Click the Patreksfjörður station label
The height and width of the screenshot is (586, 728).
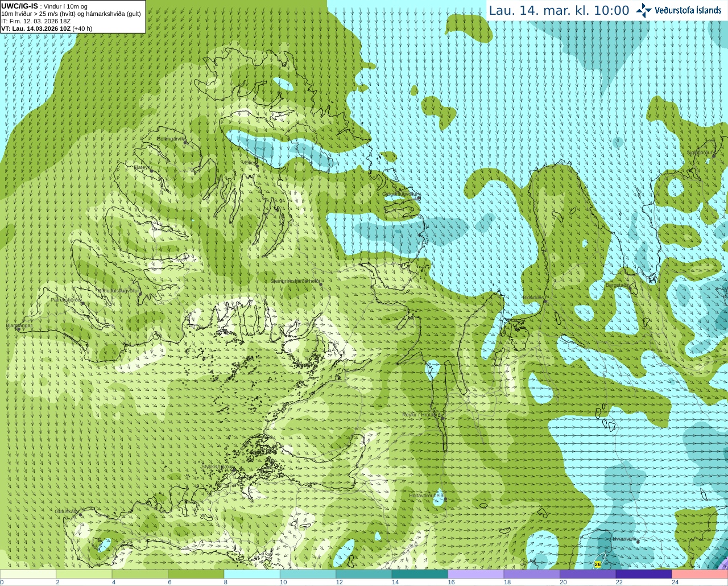tap(66, 300)
